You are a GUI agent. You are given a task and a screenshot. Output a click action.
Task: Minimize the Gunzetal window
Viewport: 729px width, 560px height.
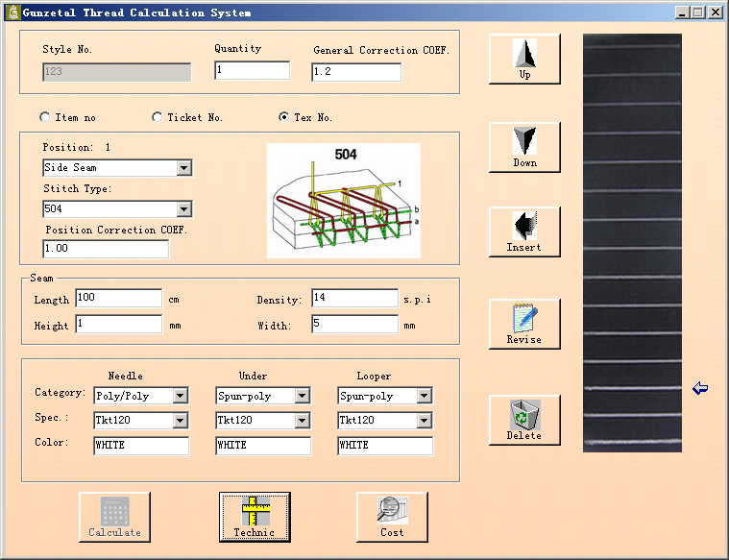(x=682, y=12)
